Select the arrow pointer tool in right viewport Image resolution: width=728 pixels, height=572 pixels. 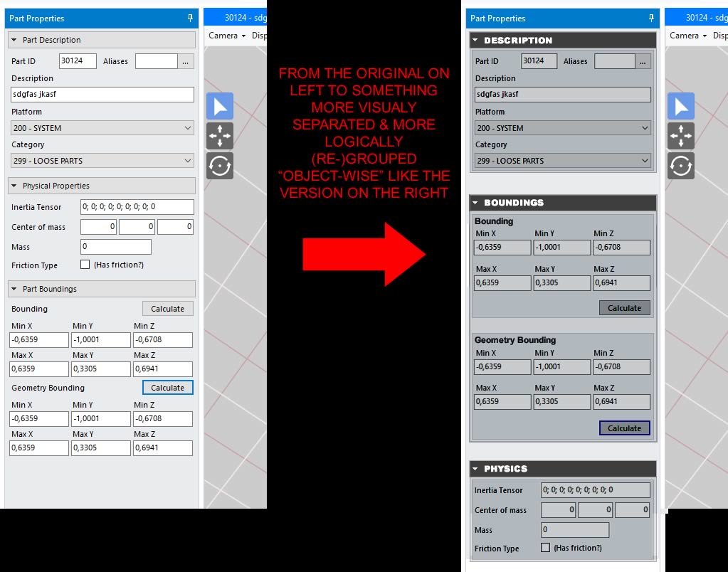[x=681, y=106]
